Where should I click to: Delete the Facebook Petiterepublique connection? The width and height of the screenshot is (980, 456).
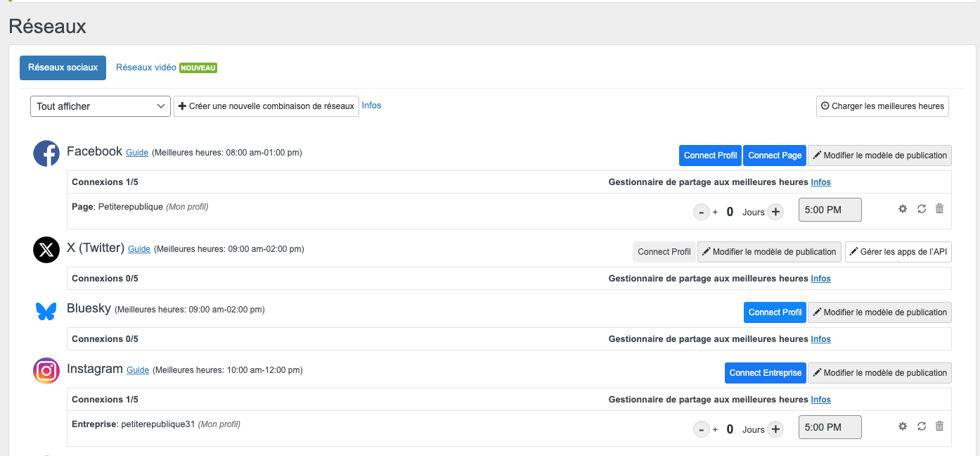tap(939, 209)
